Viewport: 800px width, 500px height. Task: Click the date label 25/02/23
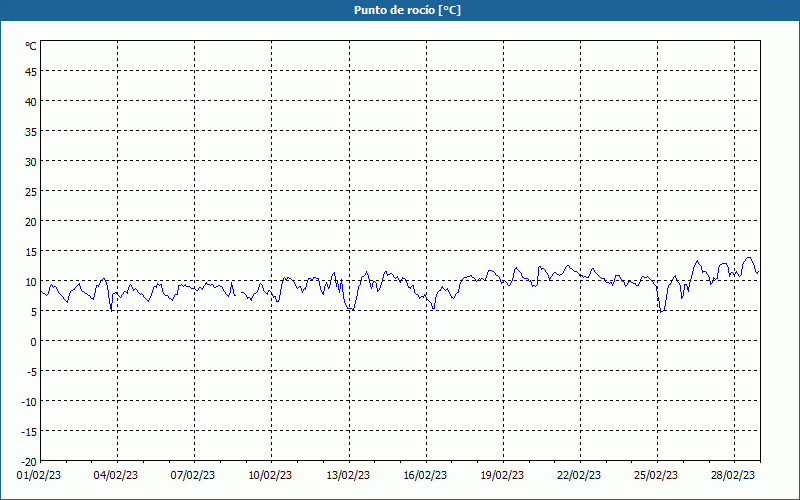(x=656, y=476)
